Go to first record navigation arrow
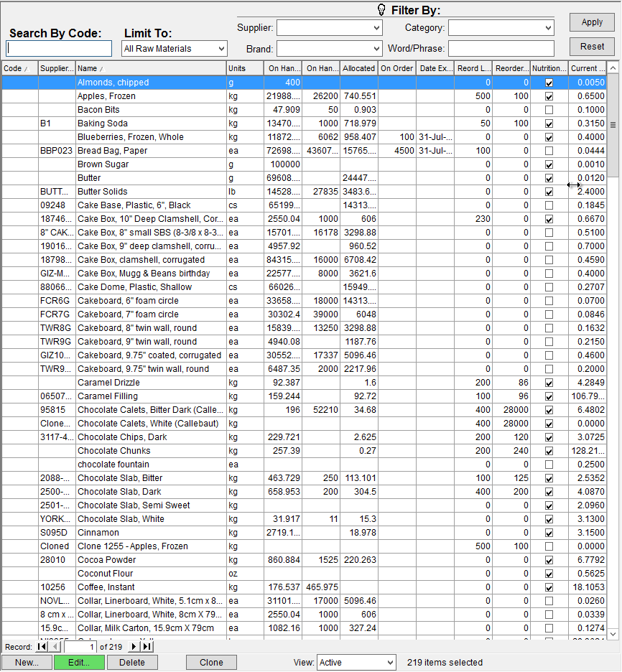Screen dimensions: 622x672 42,647
